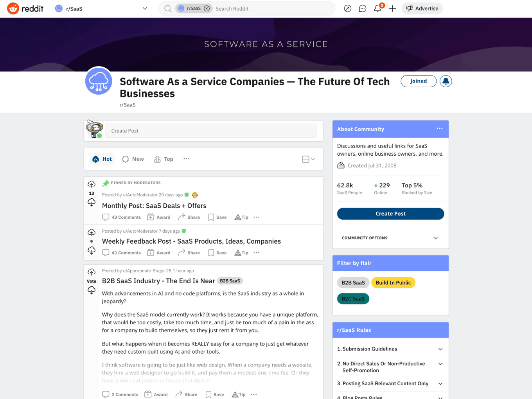Select the Top sorting option

[x=164, y=159]
